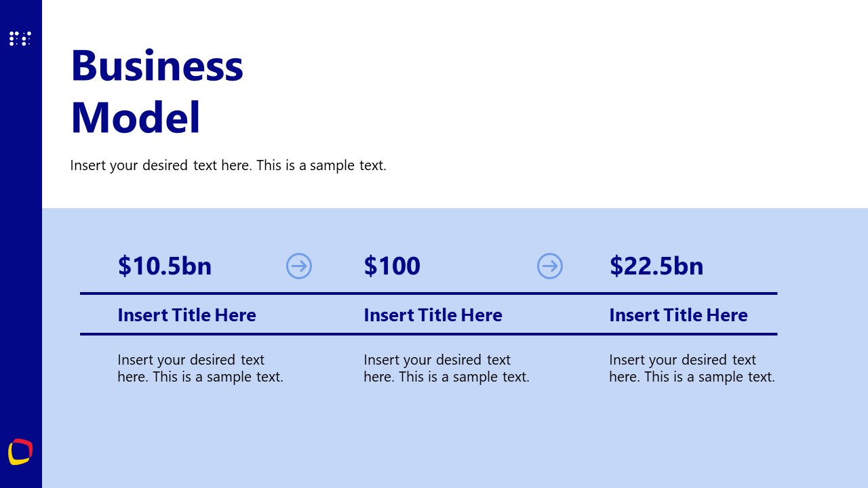This screenshot has height=488, width=868.
Task: Click the description text in the $100 column
Action: coord(446,368)
